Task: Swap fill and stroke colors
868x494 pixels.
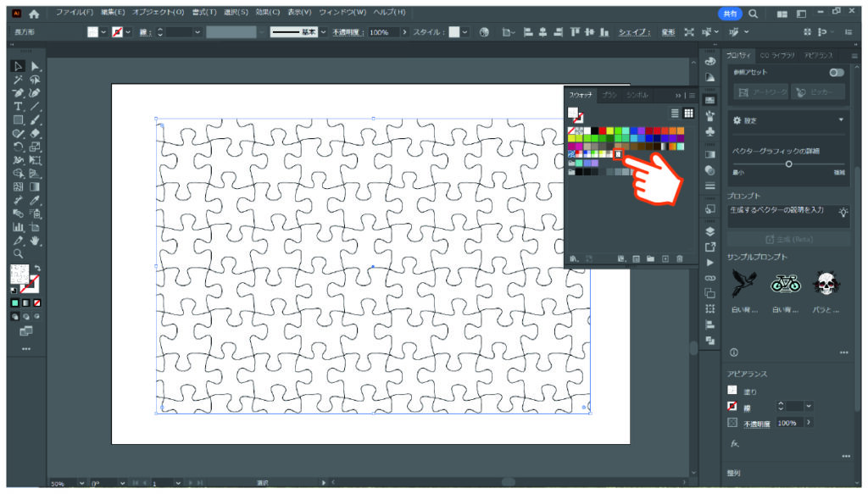Action: pyautogui.click(x=37, y=269)
